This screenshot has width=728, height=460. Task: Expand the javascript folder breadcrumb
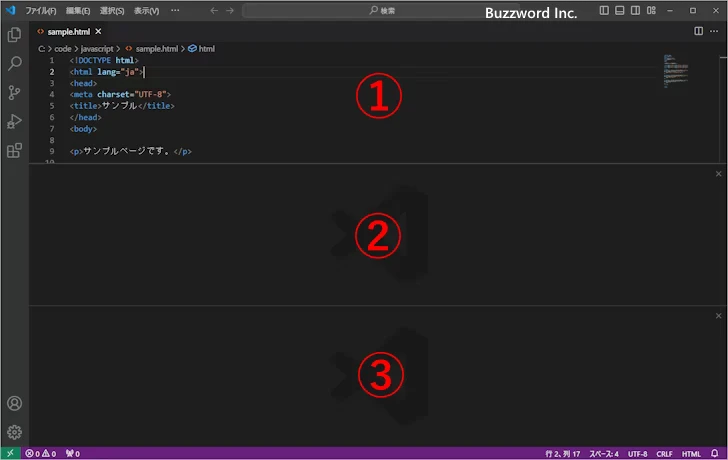[98, 48]
